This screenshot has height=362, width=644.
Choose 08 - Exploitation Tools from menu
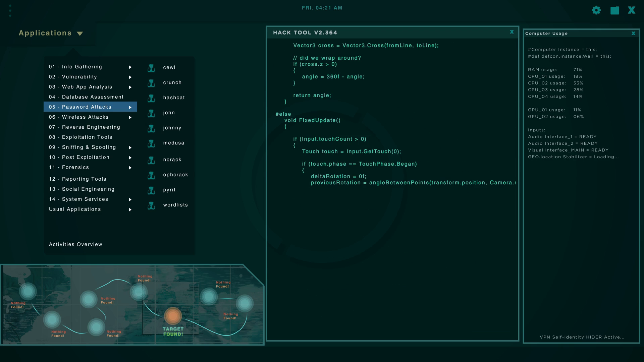(x=80, y=137)
